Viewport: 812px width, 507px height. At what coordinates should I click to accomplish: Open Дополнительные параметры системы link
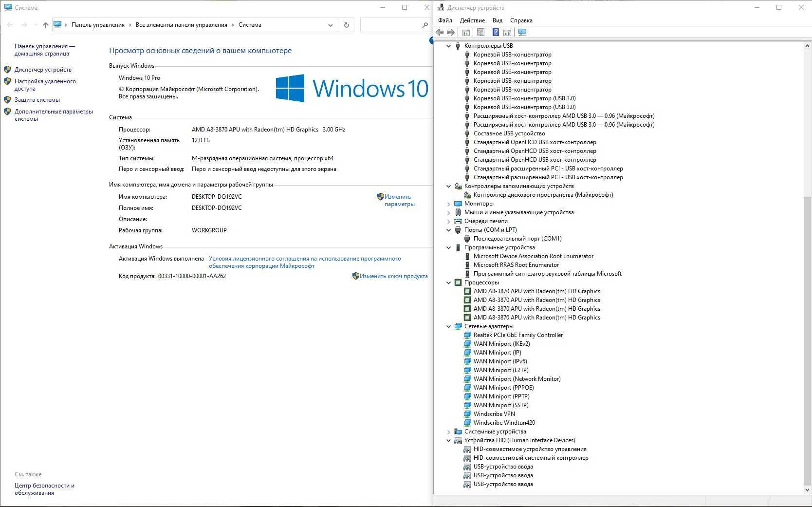(54, 115)
